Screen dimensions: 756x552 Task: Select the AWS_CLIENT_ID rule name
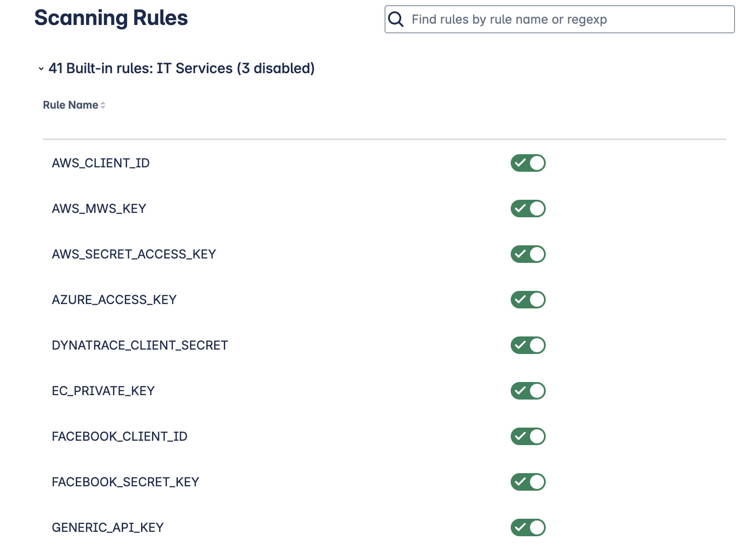tap(101, 163)
